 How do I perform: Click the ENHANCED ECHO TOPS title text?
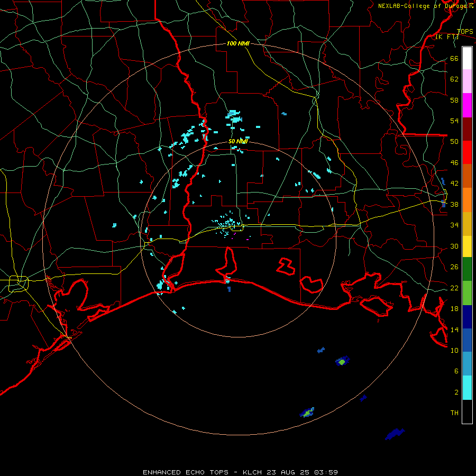click(185, 472)
